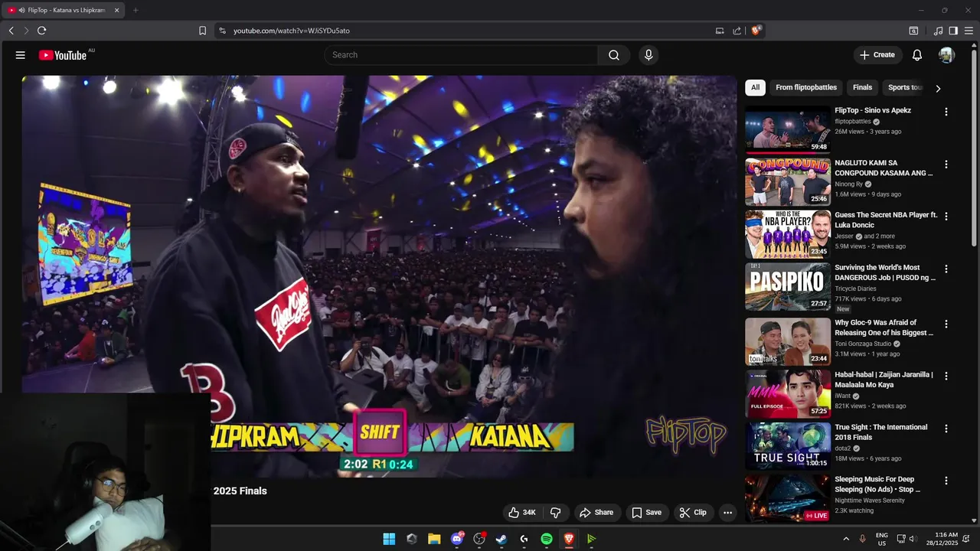Open more actions ellipsis under the video
980x551 pixels.
(728, 513)
